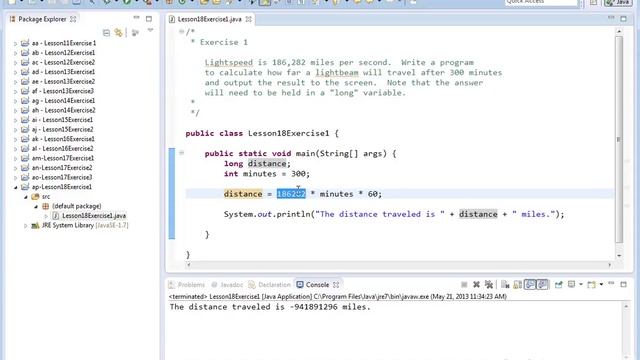Switch to the Javadoc tab
Screen dimensions: 640x360
point(227,284)
